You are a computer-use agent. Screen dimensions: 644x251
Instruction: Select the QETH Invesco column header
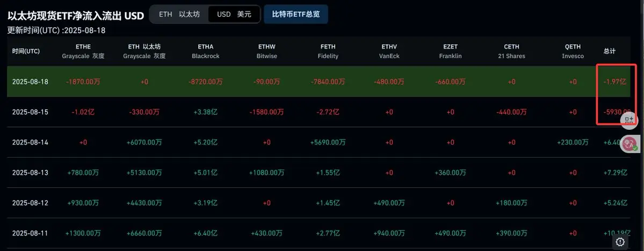pos(573,51)
